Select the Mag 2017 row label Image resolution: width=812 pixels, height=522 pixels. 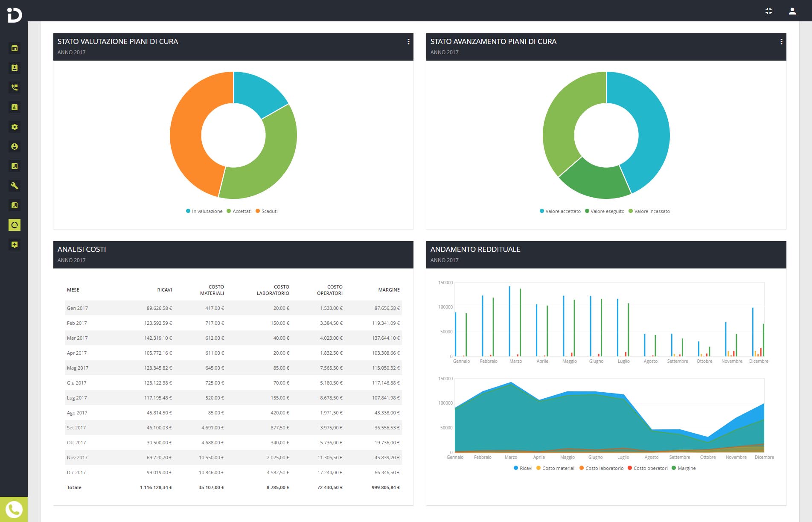coord(78,368)
